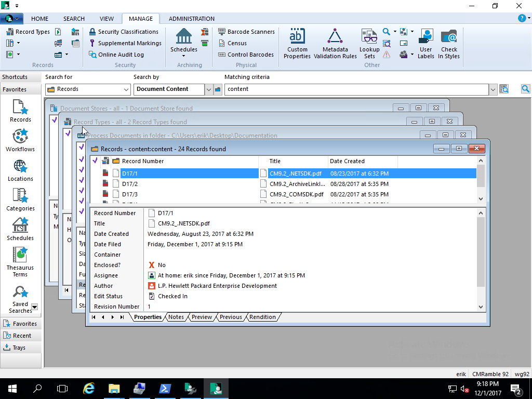Open Metadata Validation Rules
The image size is (532, 399).
pos(335,44)
